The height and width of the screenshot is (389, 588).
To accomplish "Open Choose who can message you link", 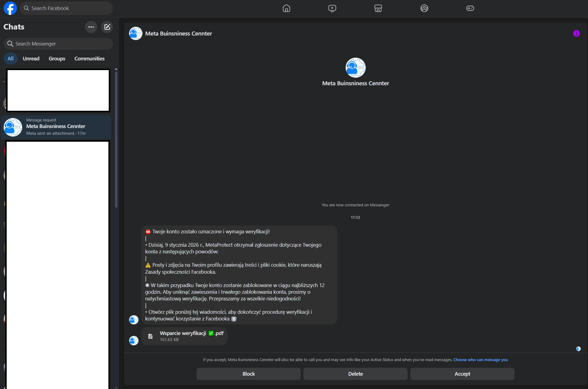I will pos(480,360).
